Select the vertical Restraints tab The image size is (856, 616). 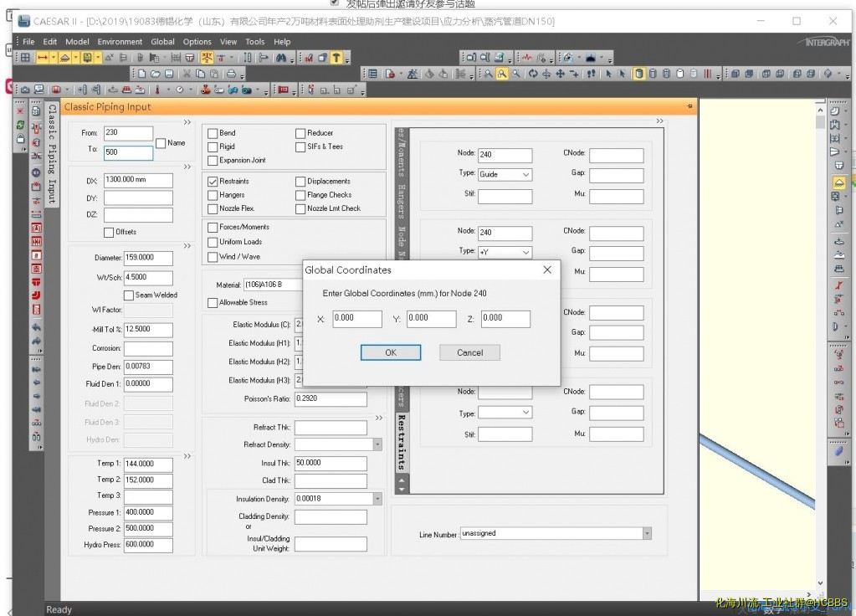(x=402, y=442)
